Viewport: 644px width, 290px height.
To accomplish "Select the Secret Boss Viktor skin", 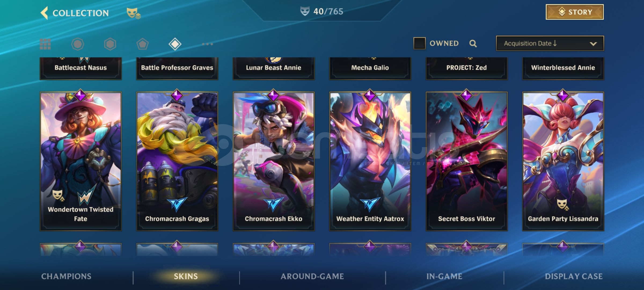I will pos(467,161).
